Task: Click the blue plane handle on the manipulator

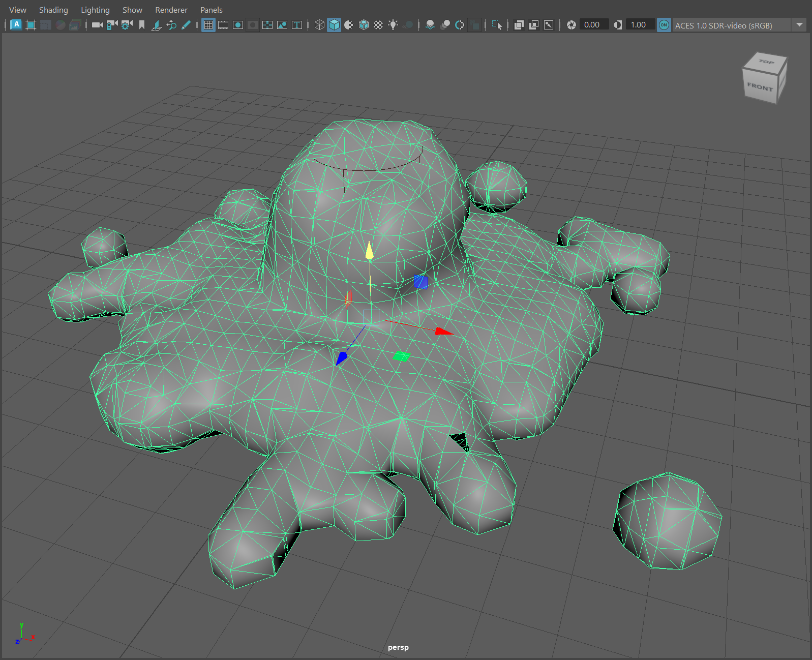Action: click(x=420, y=282)
